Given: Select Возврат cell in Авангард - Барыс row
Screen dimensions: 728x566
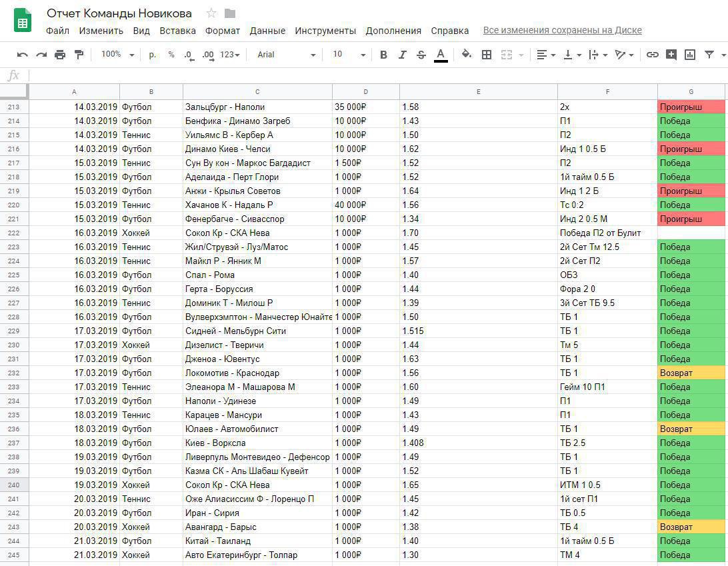Looking at the screenshot, I should [691, 527].
